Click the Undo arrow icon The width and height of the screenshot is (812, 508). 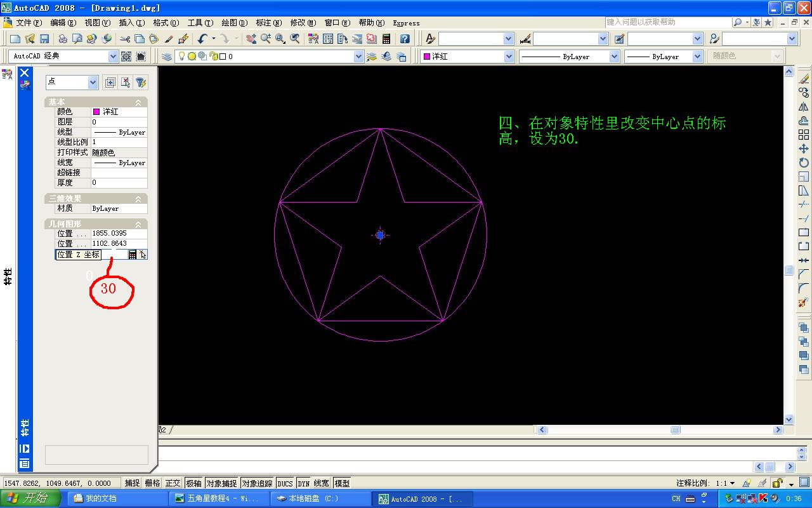202,39
